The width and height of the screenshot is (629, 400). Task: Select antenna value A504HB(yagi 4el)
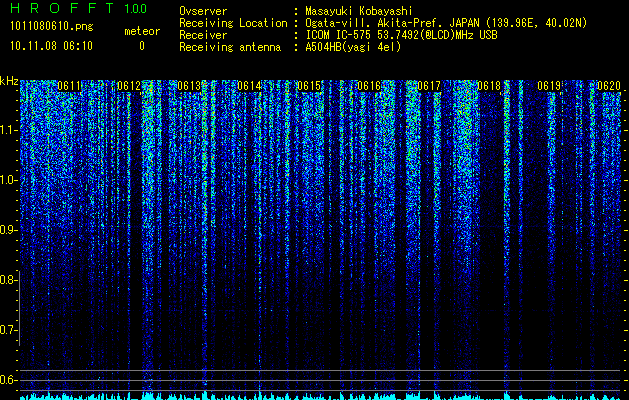353,47
